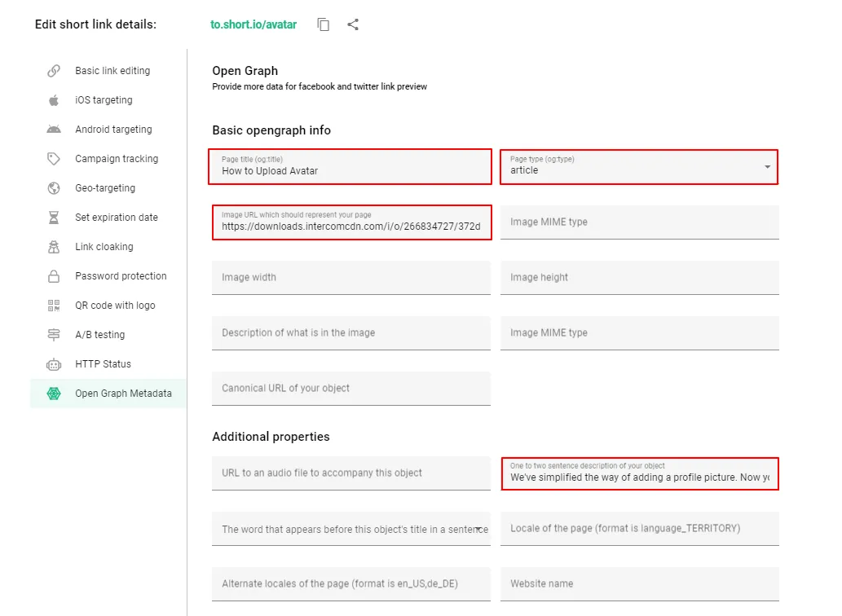Open Link cloaking settings

click(x=108, y=247)
